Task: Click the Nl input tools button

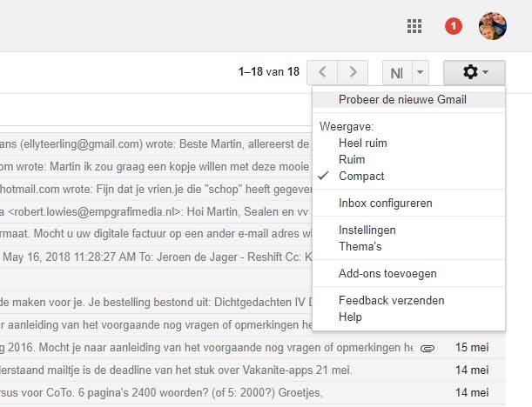Action: point(397,72)
